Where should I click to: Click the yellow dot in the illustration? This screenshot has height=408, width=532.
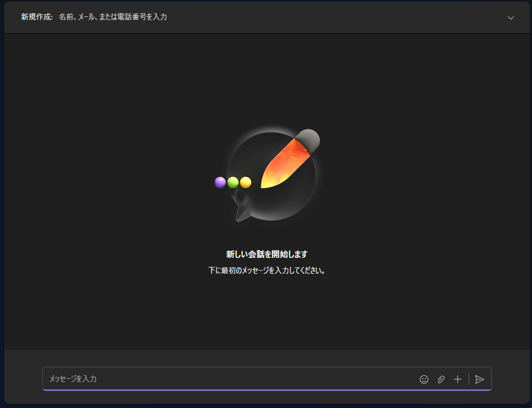[x=245, y=182]
